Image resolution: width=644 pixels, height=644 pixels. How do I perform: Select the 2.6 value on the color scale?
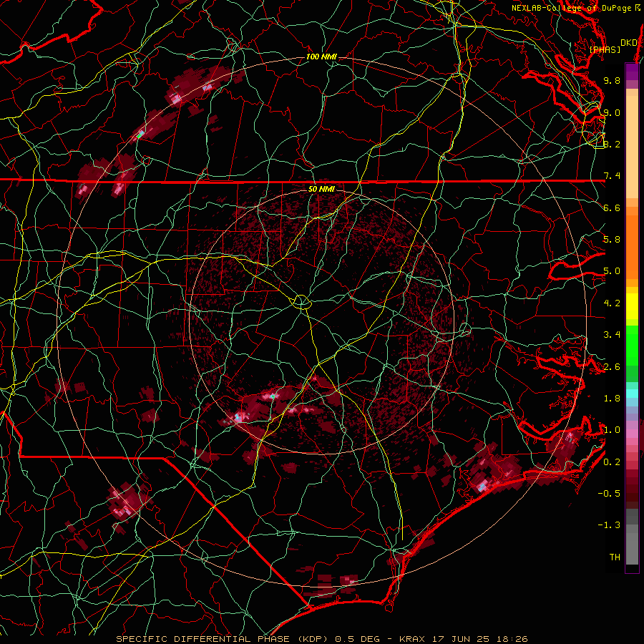(612, 367)
